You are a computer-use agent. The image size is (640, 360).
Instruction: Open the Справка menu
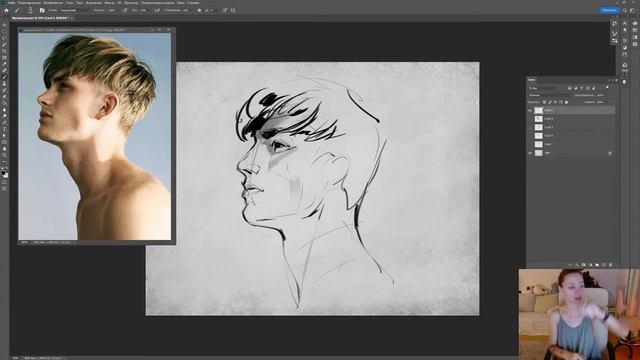(x=193, y=3)
